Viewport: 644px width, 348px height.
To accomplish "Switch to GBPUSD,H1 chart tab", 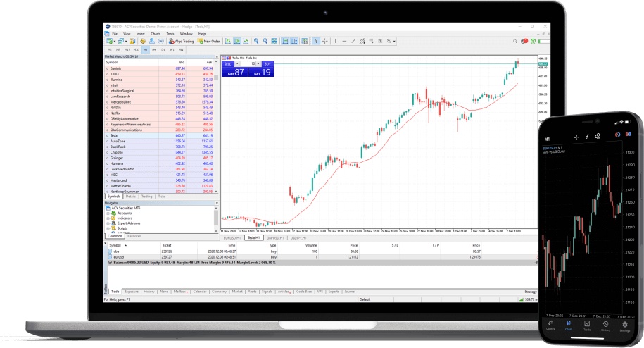I will click(274, 238).
